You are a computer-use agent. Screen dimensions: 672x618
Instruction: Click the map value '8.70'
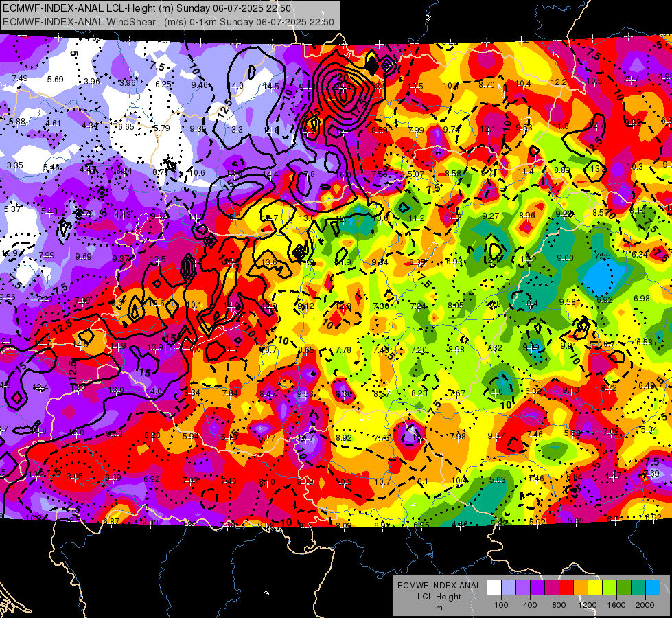pos(487,85)
